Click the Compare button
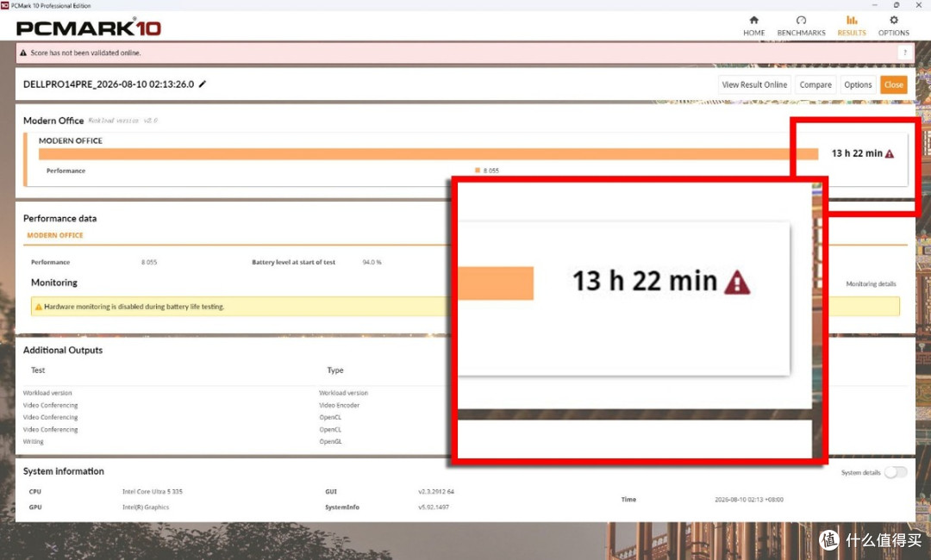931x560 pixels. click(815, 84)
